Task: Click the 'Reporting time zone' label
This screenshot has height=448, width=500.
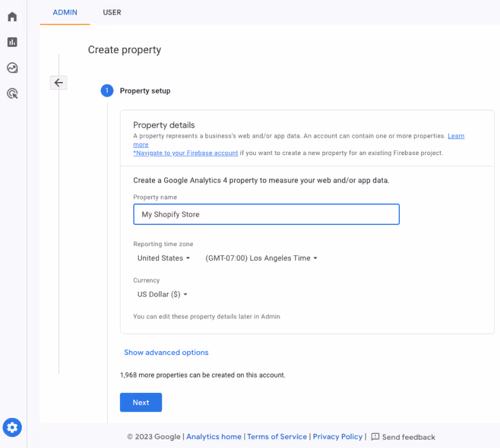Action: [x=163, y=244]
